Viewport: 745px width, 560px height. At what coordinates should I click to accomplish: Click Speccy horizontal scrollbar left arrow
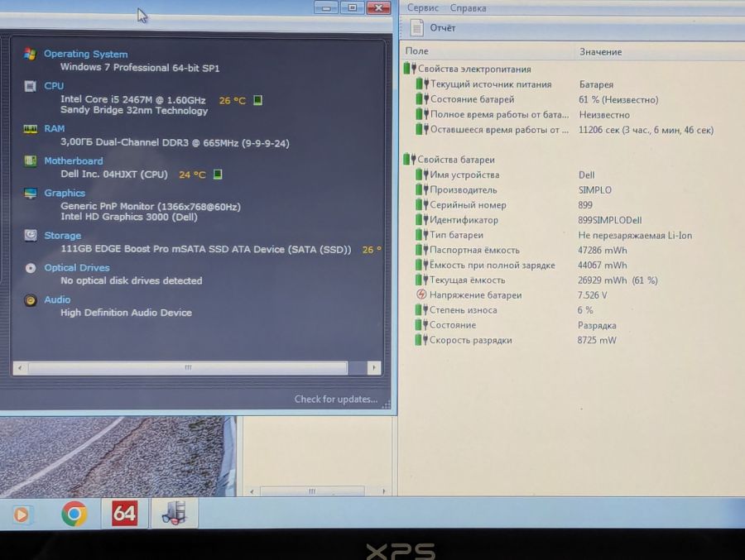pyautogui.click(x=20, y=367)
